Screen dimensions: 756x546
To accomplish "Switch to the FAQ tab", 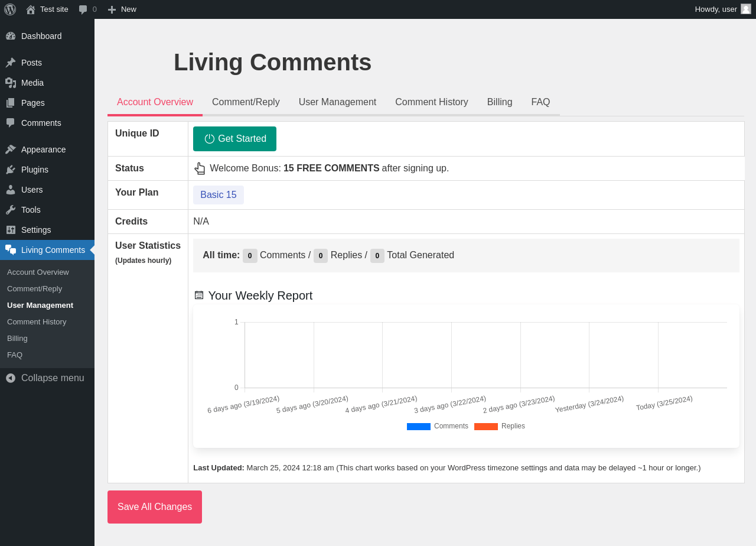I will (540, 102).
